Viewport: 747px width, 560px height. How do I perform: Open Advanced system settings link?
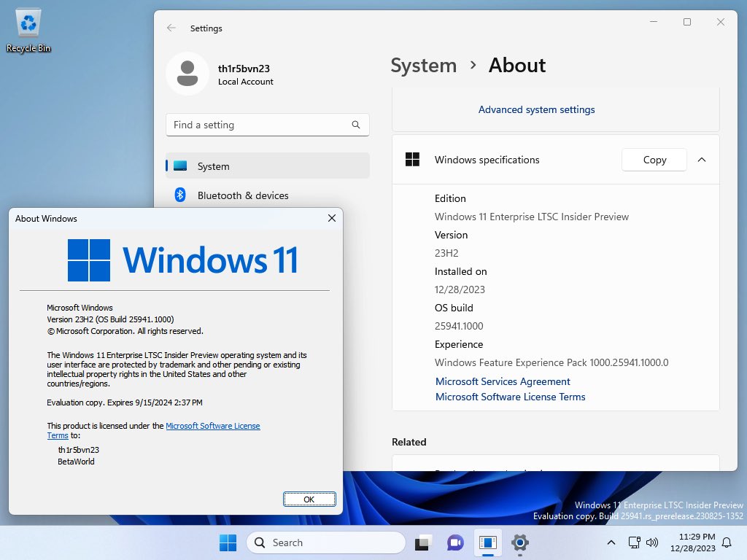pyautogui.click(x=536, y=109)
